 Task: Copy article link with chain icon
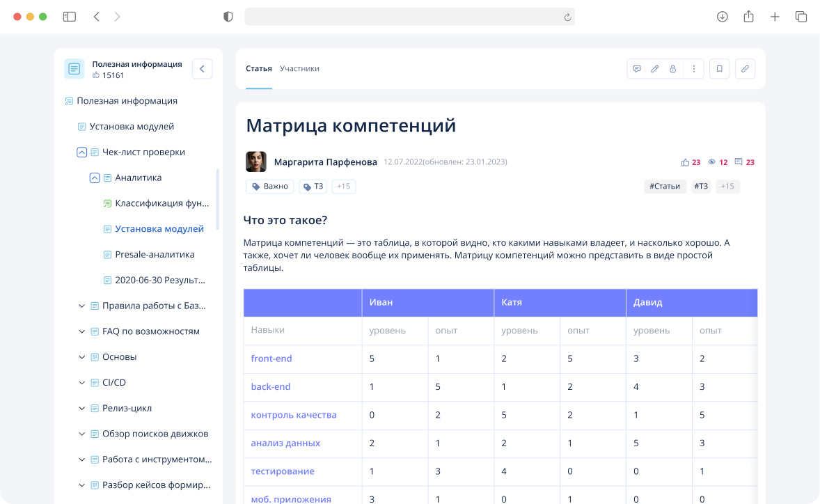pos(745,69)
